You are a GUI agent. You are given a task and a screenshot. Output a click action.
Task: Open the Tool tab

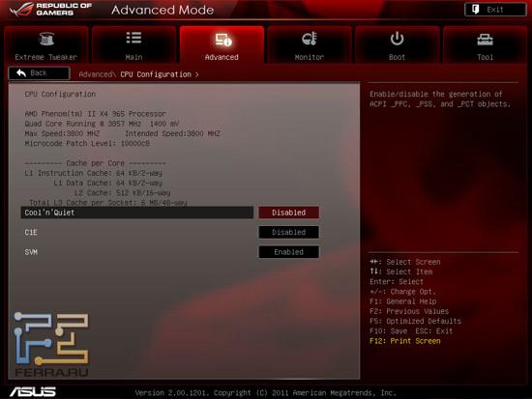click(x=485, y=45)
